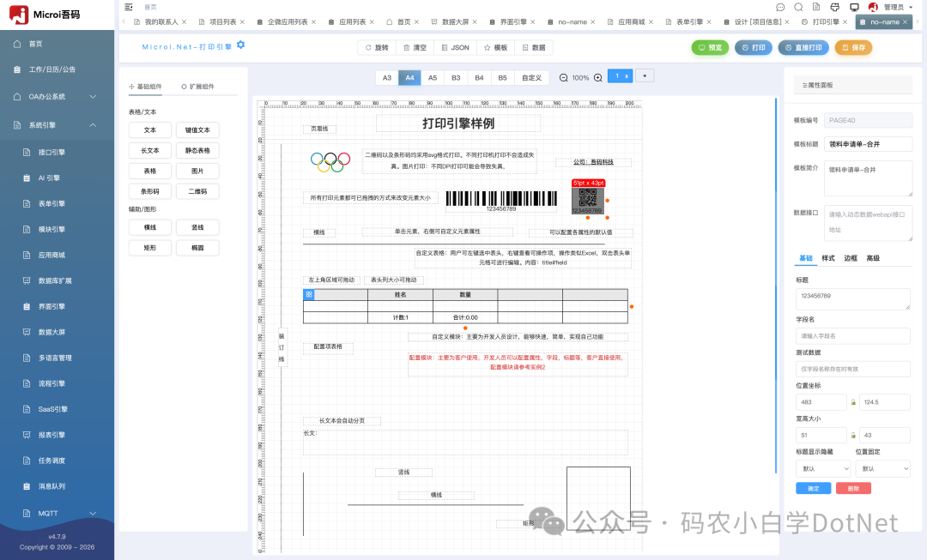Select the 条形码 (barcode) component
This screenshot has width=927, height=560.
[150, 190]
